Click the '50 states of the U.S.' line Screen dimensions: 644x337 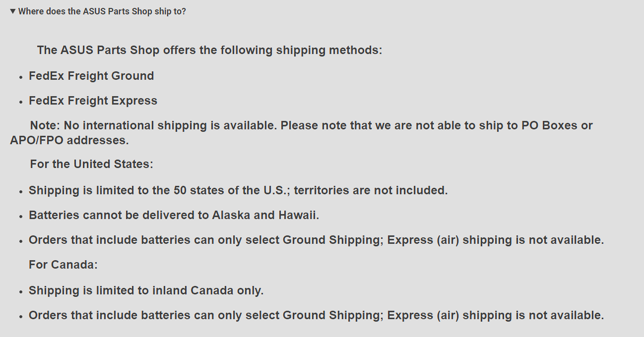238,190
